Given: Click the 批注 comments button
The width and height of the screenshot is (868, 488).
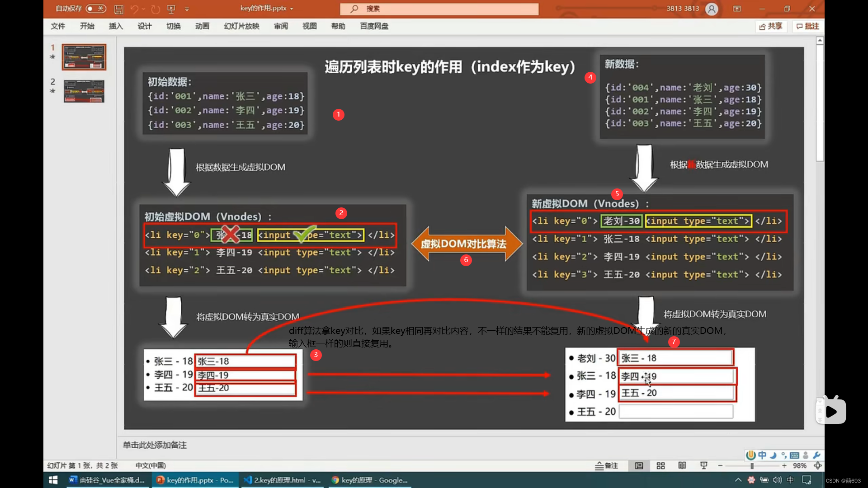Looking at the screenshot, I should tap(808, 26).
